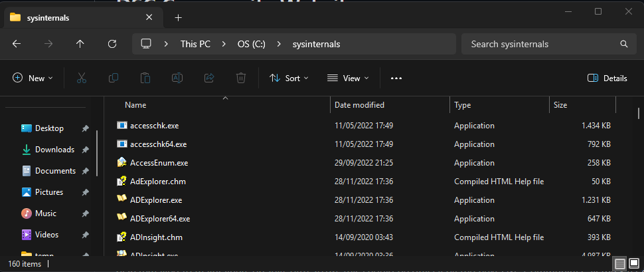Click the Downloads arrow icon in sidebar
Image resolution: width=644 pixels, height=272 pixels.
coord(27,150)
